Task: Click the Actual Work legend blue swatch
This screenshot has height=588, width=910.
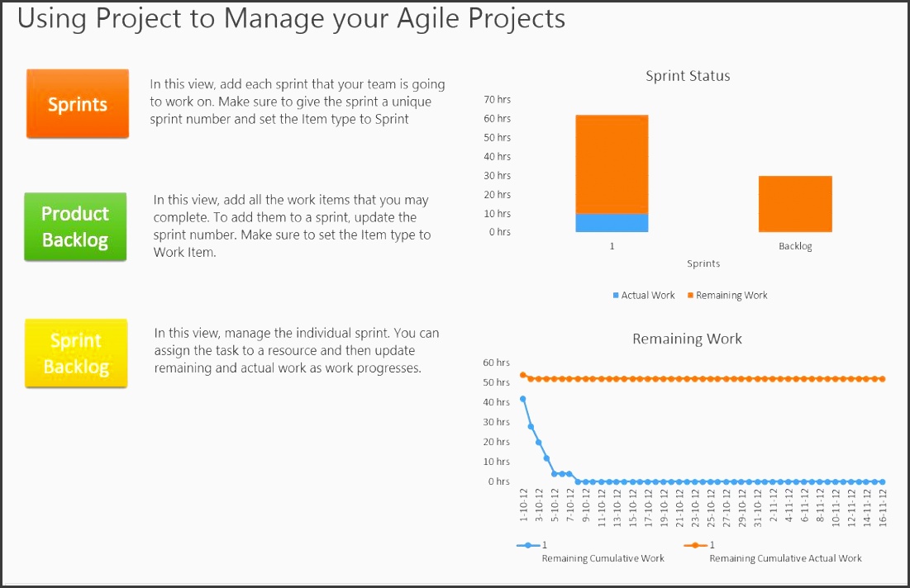Action: [616, 296]
